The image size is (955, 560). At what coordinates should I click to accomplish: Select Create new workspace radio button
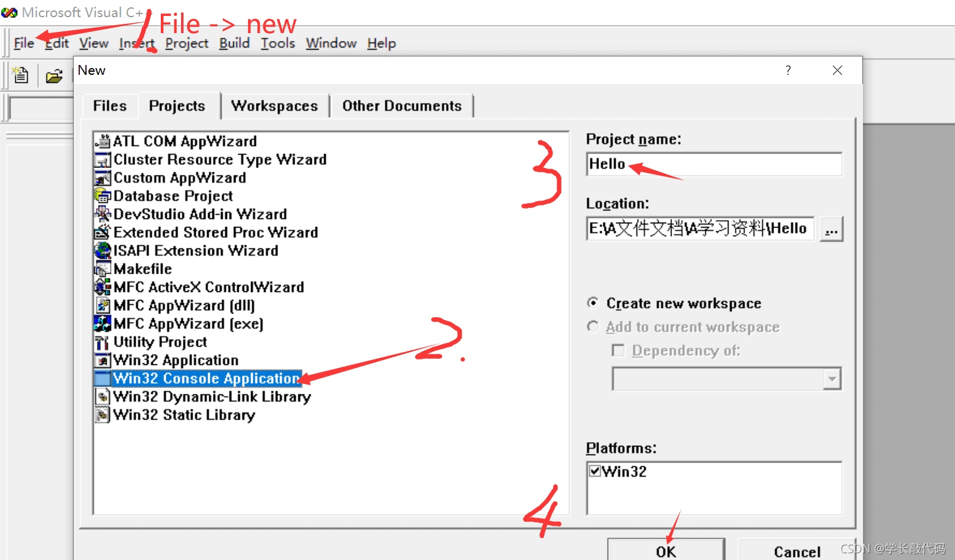click(x=593, y=303)
